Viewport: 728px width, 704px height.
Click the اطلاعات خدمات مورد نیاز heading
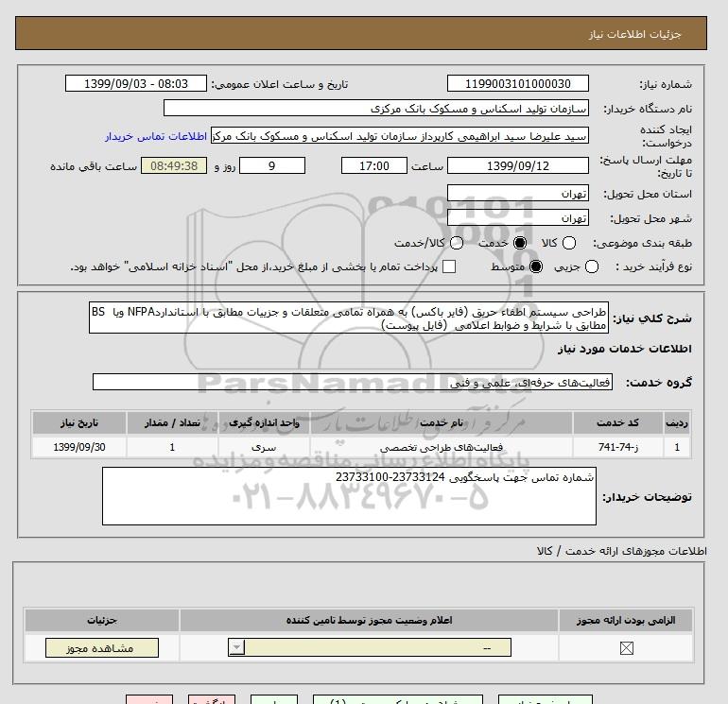(x=624, y=349)
